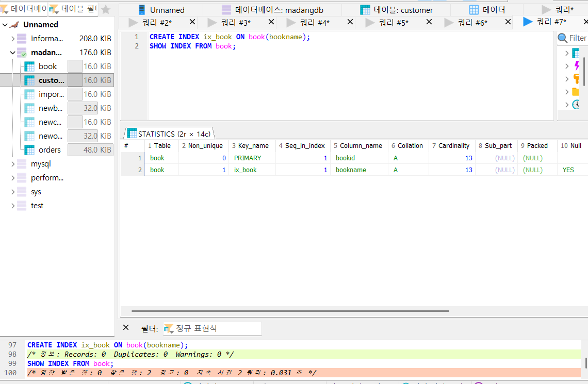The image size is (588, 384).
Task: Click the database filter funnel icon
Action: [x=5, y=9]
